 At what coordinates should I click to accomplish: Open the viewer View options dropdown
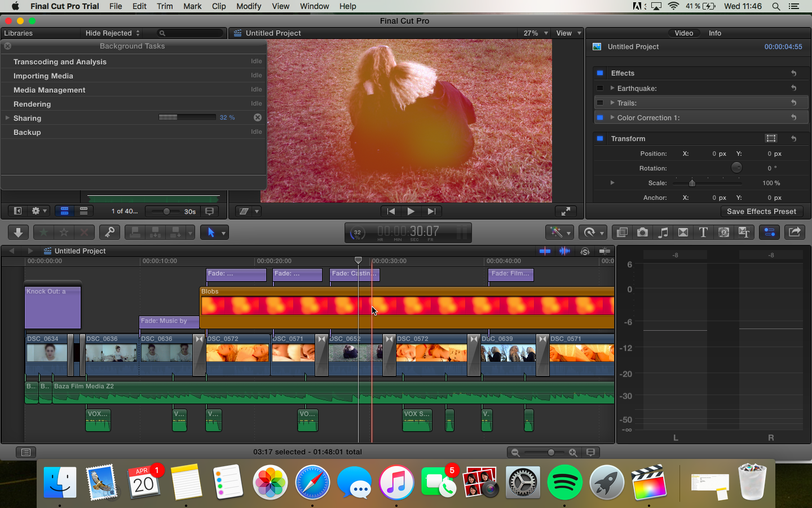pos(568,33)
